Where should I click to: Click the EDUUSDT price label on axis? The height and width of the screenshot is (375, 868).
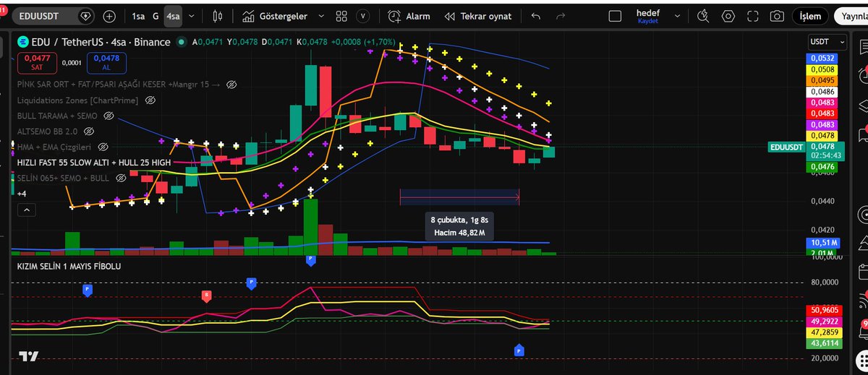tap(786, 147)
